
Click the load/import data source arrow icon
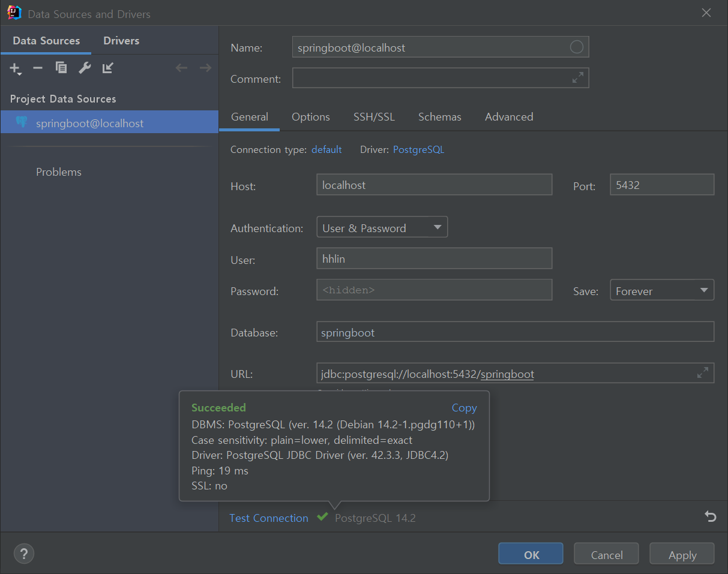coord(108,68)
